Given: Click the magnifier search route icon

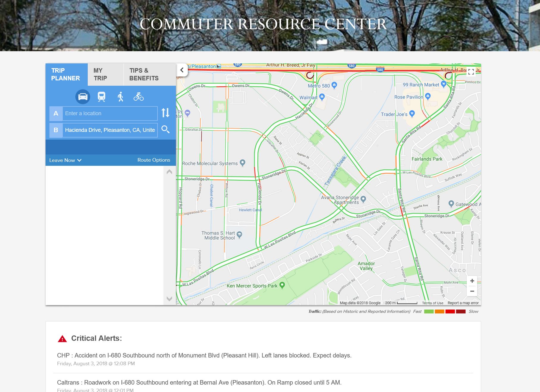Looking at the screenshot, I should pos(166,129).
